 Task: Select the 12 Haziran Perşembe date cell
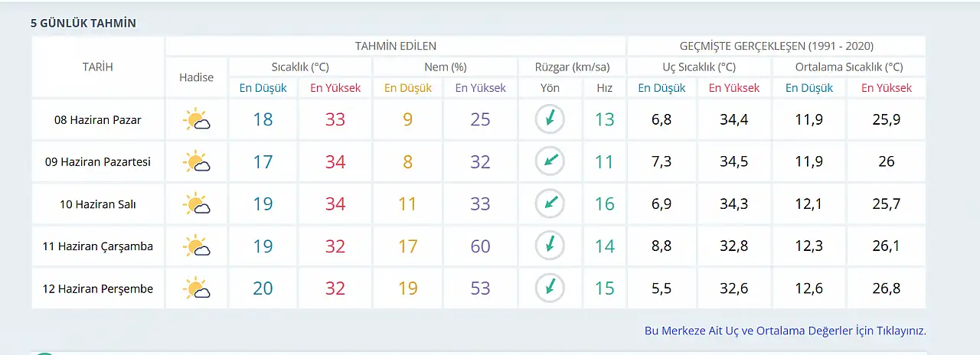coord(98,288)
